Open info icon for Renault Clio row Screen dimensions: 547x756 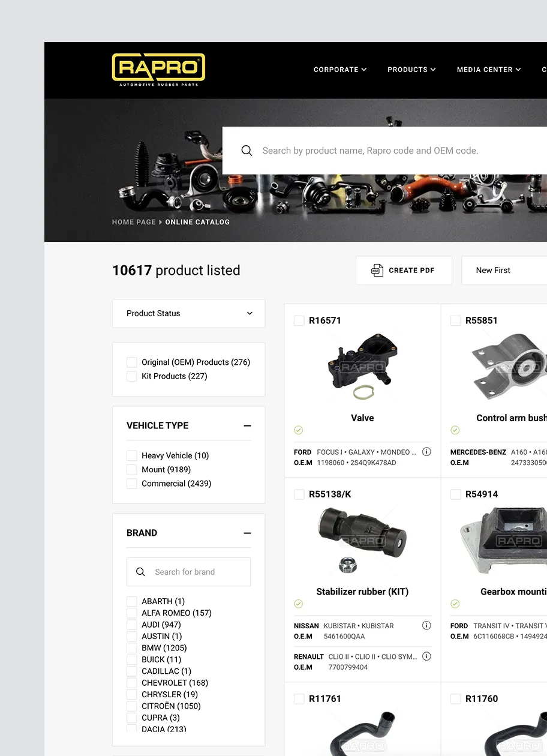[426, 656]
